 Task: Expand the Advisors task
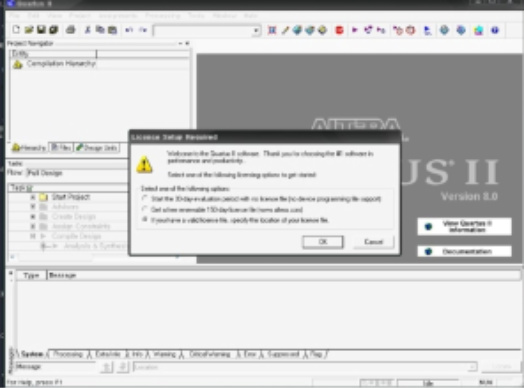pyautogui.click(x=33, y=207)
